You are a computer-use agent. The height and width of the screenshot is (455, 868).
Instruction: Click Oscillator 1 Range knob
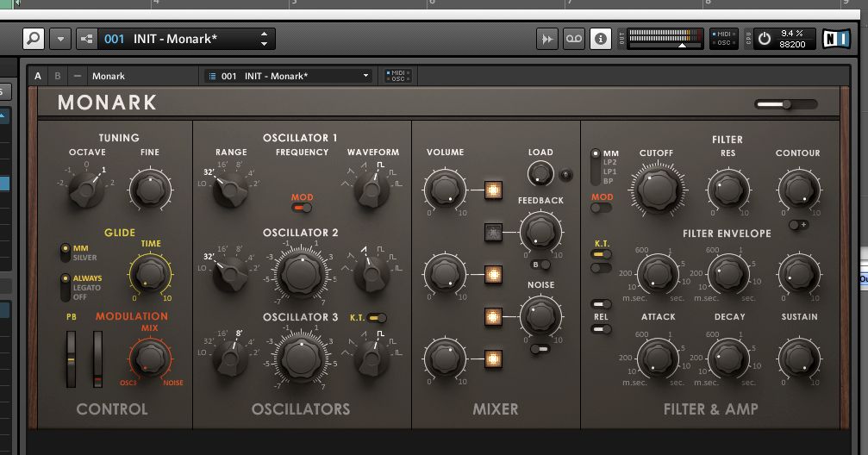point(231,190)
